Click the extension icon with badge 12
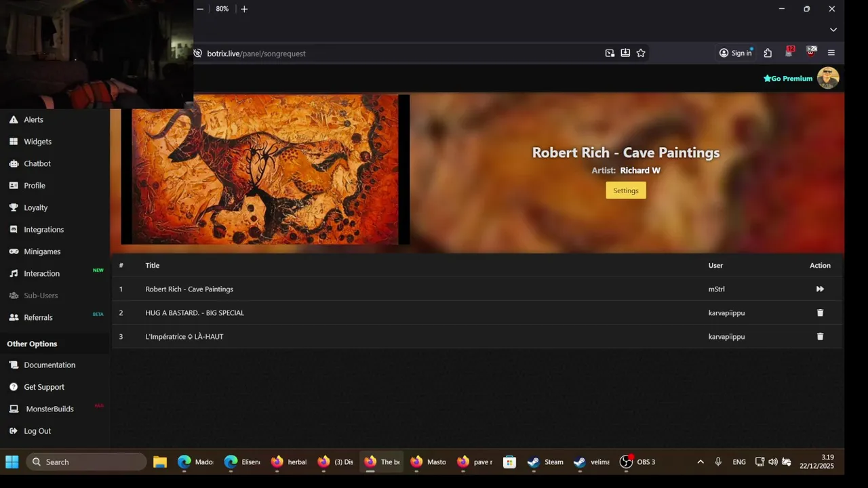 (789, 52)
